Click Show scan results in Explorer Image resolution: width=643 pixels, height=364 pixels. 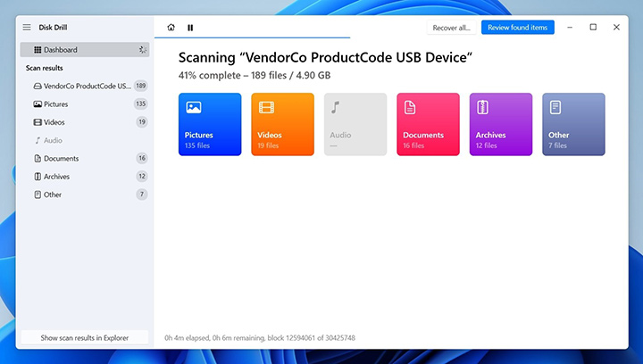click(85, 338)
